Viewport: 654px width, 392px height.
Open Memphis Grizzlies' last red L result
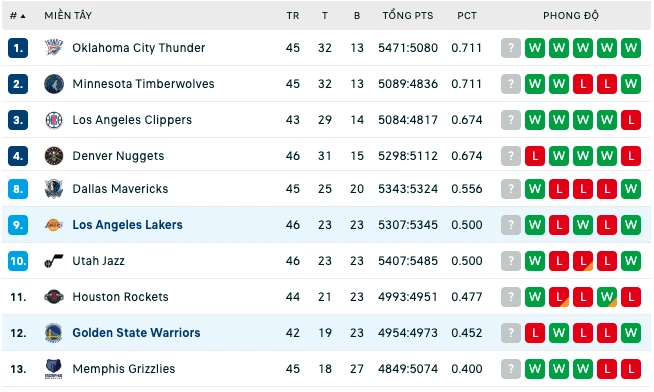pyautogui.click(x=631, y=369)
